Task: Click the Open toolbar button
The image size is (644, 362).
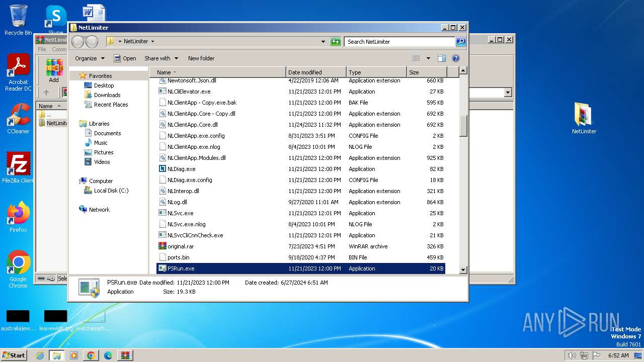Action: click(125, 58)
